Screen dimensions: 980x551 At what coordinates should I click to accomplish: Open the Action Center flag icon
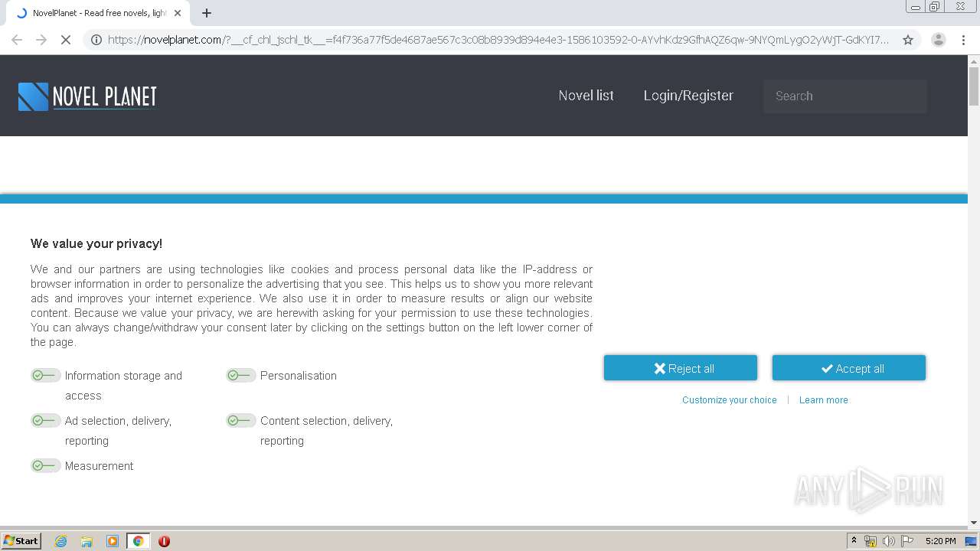(907, 541)
